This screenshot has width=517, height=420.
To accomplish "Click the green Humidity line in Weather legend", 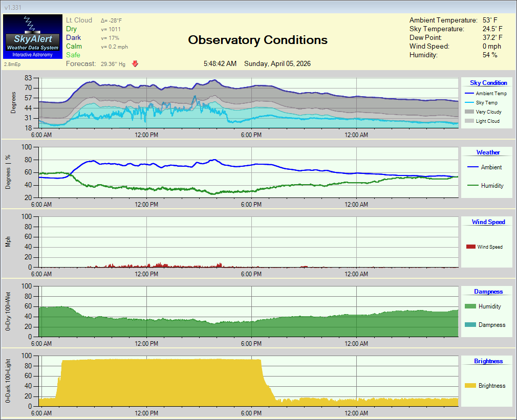I will 472,186.
